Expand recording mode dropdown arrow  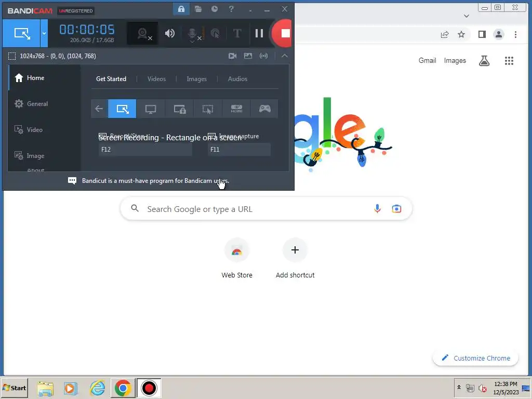(44, 33)
